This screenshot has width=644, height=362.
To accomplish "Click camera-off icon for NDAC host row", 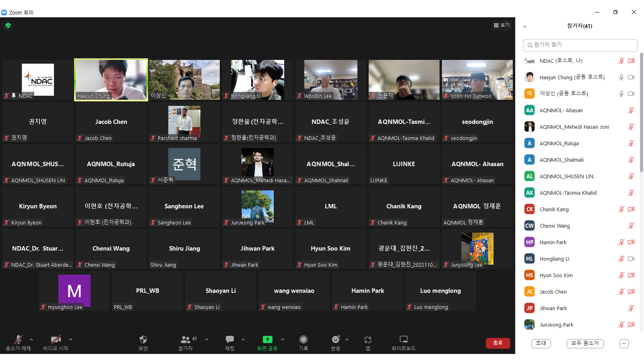I will pyautogui.click(x=631, y=61).
